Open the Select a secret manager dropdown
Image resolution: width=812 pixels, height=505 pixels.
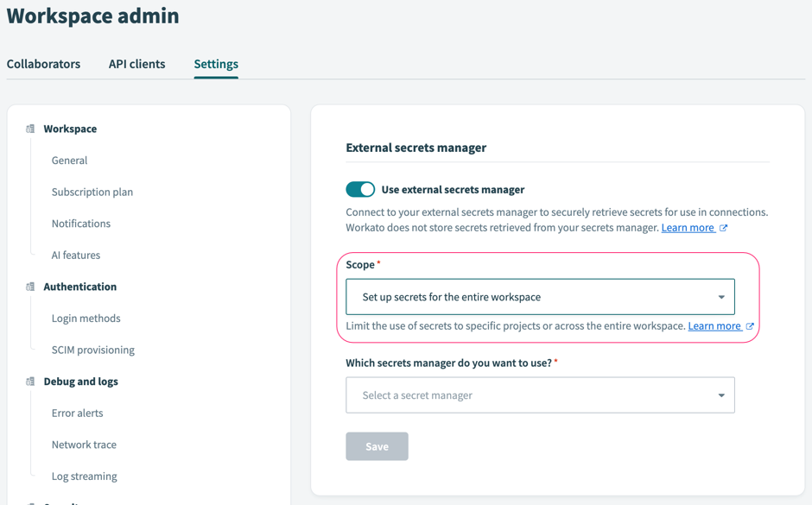point(540,395)
